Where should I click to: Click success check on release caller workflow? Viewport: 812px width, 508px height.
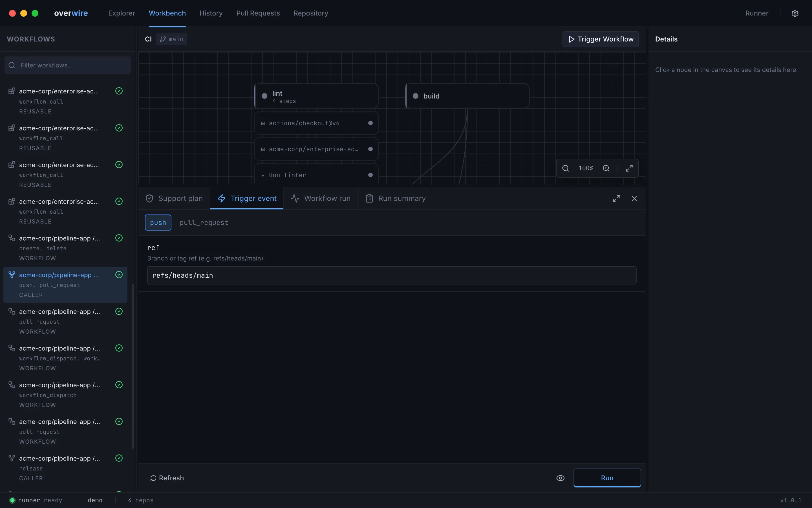tap(119, 458)
